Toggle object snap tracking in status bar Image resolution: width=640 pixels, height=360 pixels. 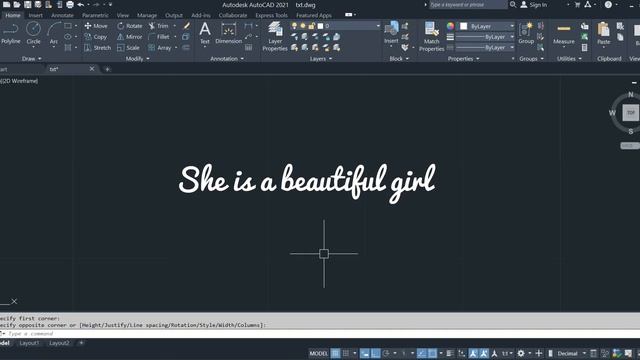pyautogui.click(x=422, y=353)
